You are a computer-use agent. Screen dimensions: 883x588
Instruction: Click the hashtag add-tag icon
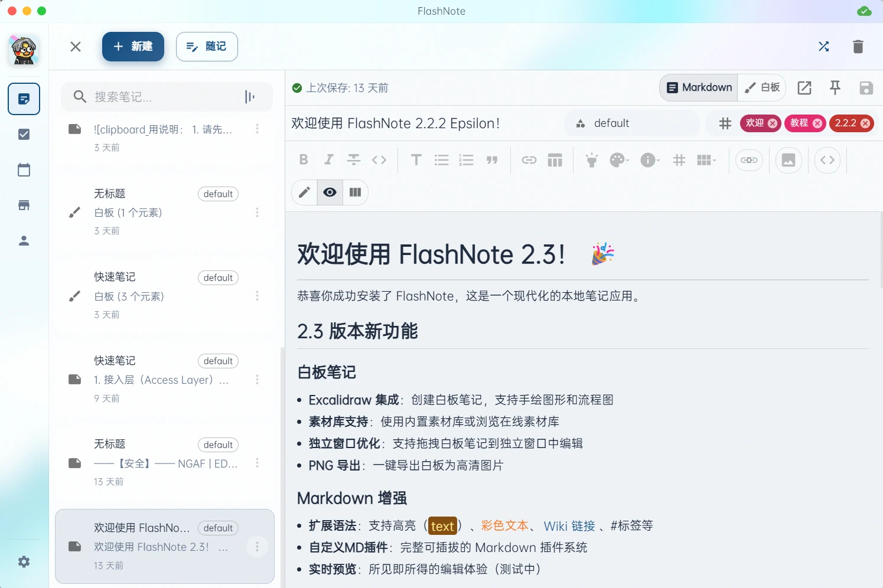tap(725, 123)
